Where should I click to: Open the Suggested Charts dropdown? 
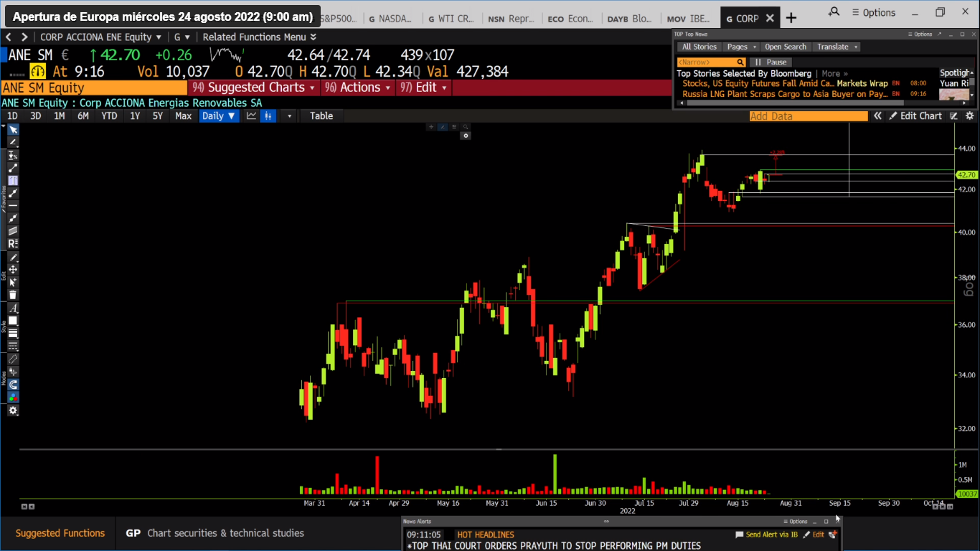254,88
